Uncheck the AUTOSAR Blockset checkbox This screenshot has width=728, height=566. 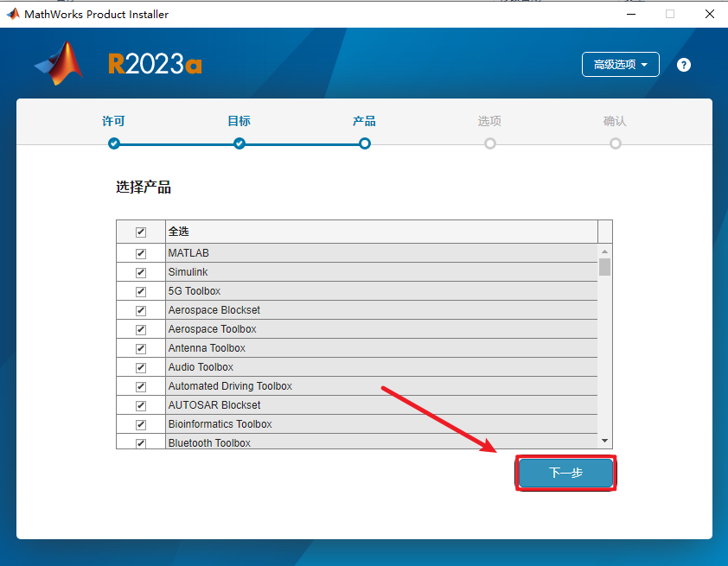point(141,406)
